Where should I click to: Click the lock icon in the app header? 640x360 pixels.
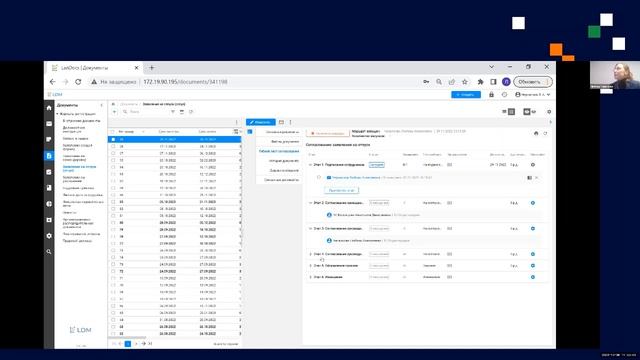pos(491,95)
